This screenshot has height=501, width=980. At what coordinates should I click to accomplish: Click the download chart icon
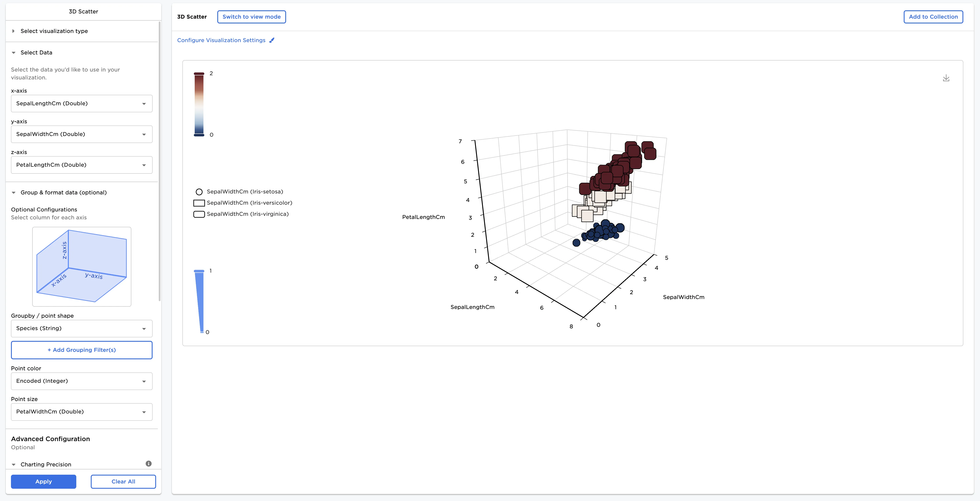point(946,78)
